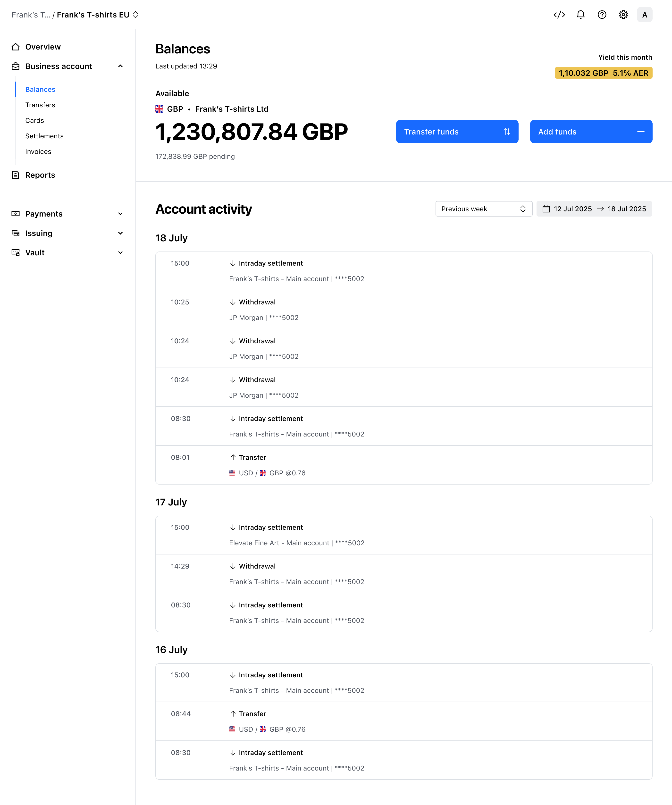The height and width of the screenshot is (805, 672).
Task: Click the calendar icon in date range
Action: 546,209
